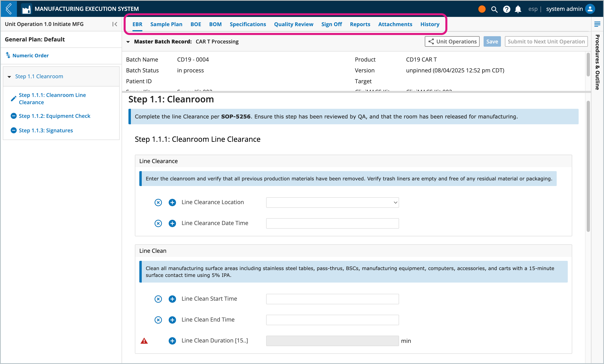
Task: Click plus icon for Line Clean Duration
Action: click(x=172, y=341)
